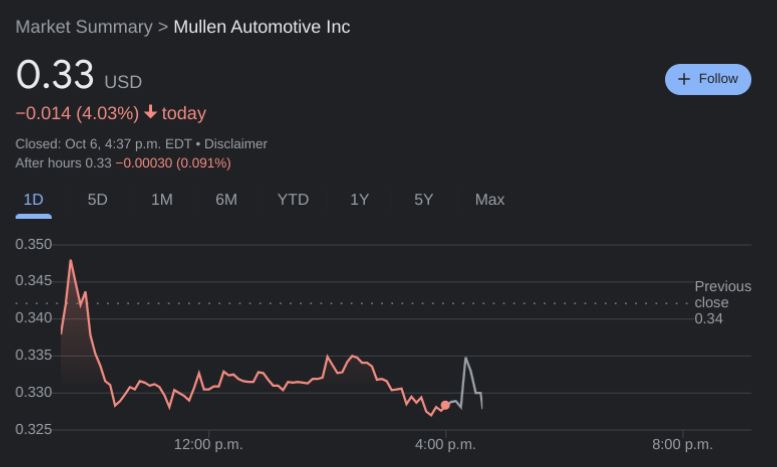This screenshot has width=777, height=467.
Task: Show the 6M chart range
Action: tap(226, 200)
